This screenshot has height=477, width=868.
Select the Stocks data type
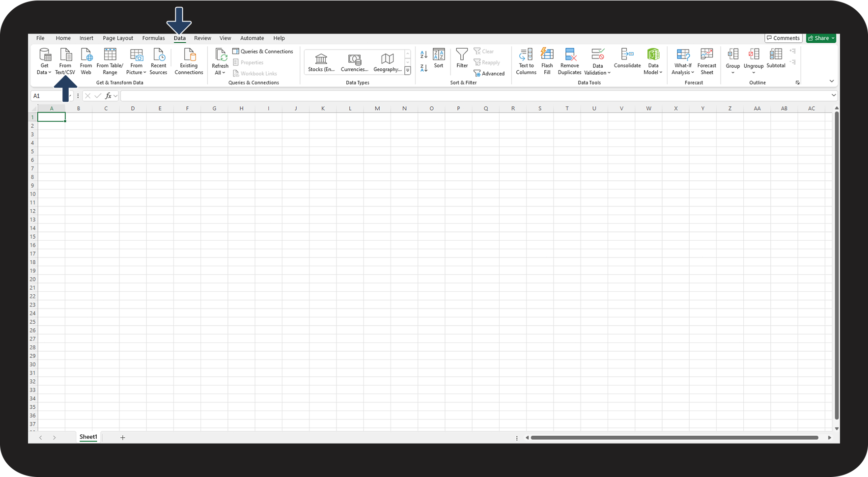(x=321, y=63)
